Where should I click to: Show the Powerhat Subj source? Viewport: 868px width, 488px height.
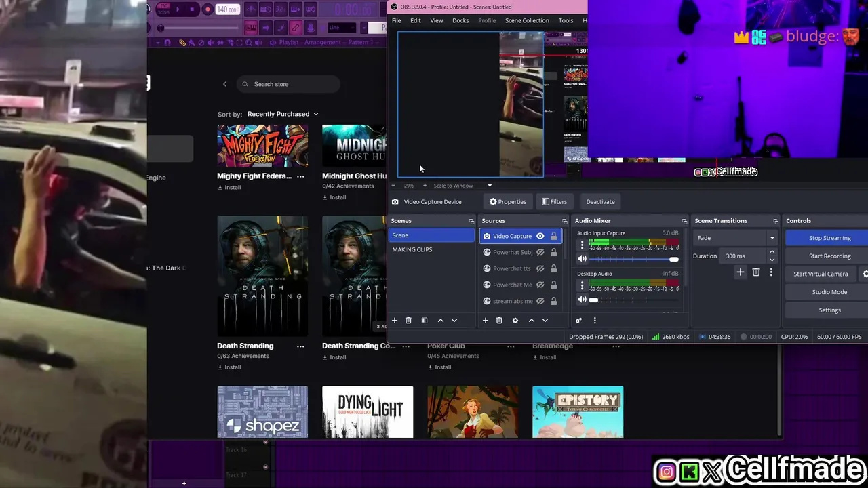pos(540,252)
